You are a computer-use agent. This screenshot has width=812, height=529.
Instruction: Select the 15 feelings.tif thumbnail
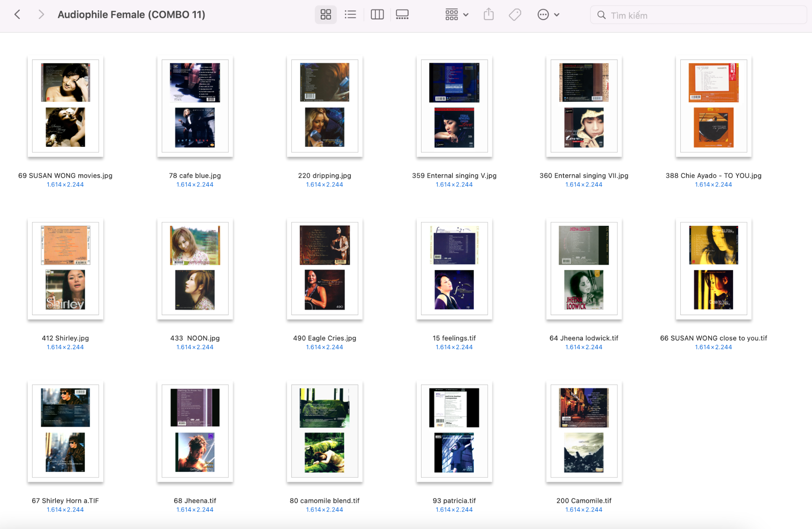pos(454,269)
